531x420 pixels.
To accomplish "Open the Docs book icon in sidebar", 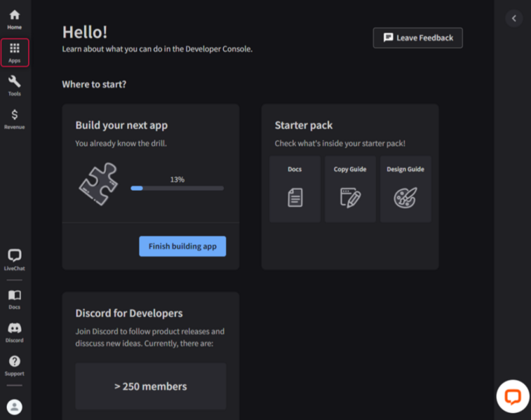I will tap(15, 299).
